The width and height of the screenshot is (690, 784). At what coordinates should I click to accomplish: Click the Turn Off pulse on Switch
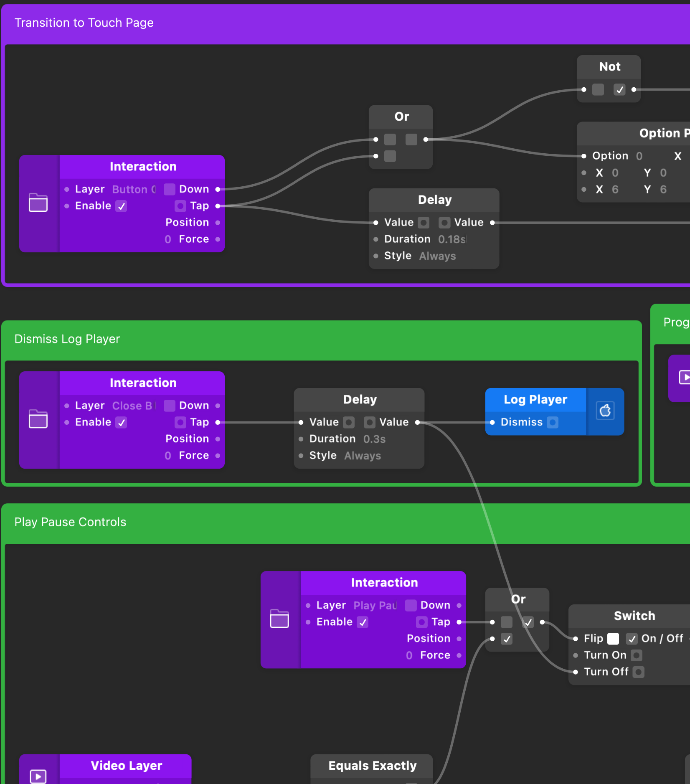(x=638, y=672)
